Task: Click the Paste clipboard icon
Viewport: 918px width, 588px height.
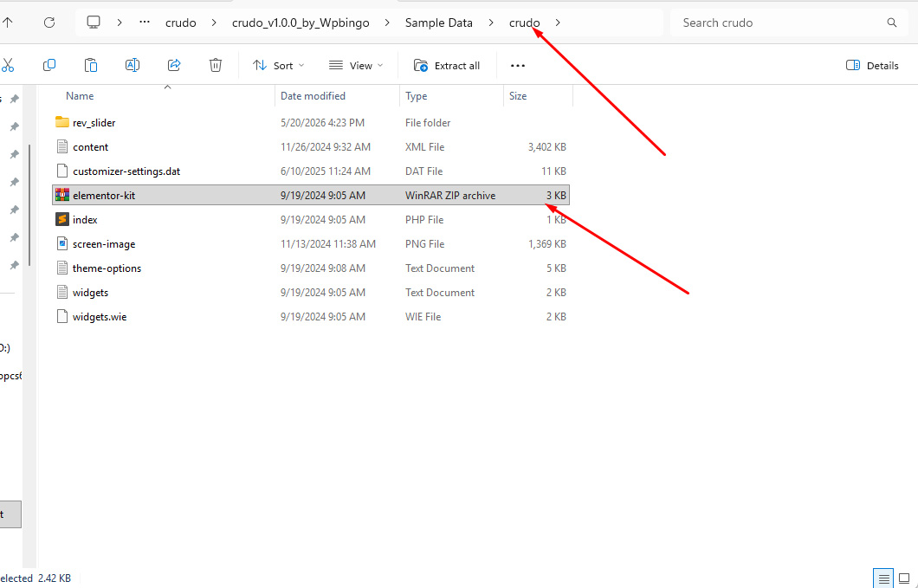Action: coord(91,65)
